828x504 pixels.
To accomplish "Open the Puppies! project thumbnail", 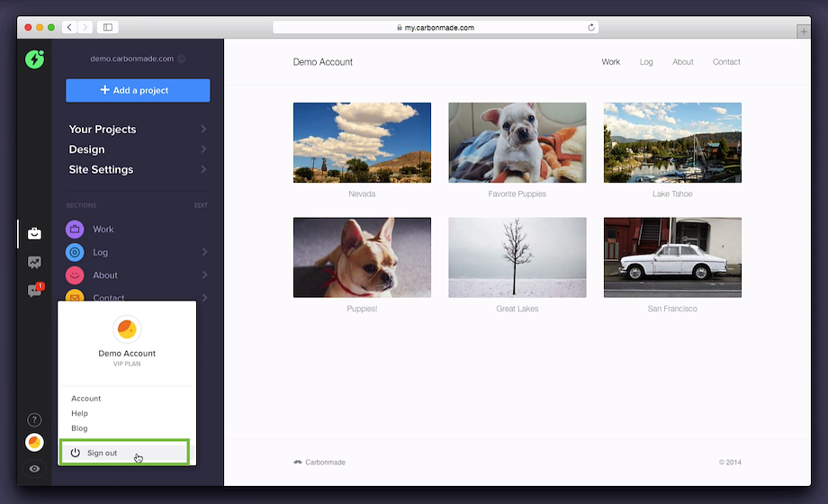I will tap(362, 257).
